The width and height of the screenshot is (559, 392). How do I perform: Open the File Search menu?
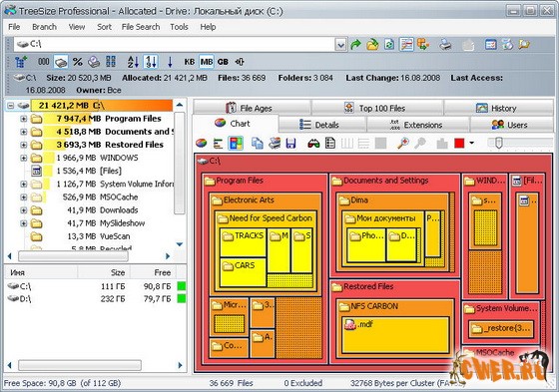[x=141, y=27]
